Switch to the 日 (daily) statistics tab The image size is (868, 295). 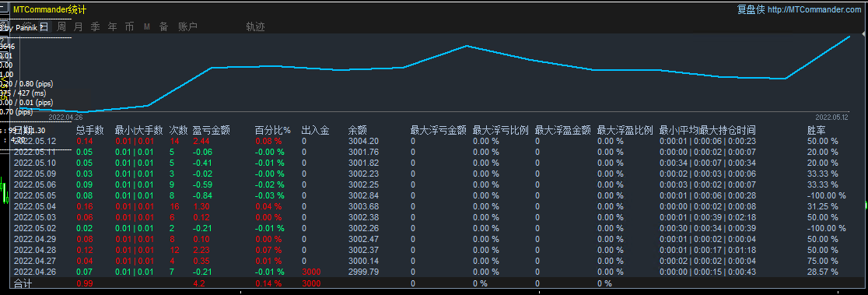(x=45, y=26)
